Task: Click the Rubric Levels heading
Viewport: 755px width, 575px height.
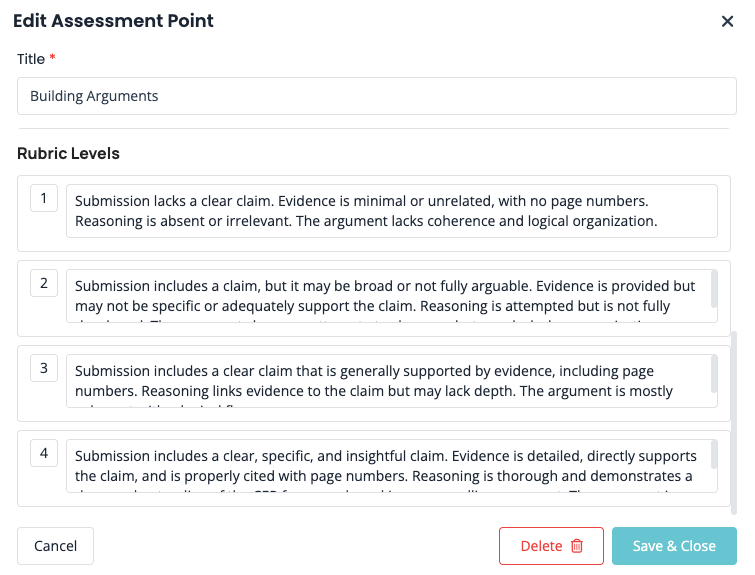Action: tap(68, 154)
